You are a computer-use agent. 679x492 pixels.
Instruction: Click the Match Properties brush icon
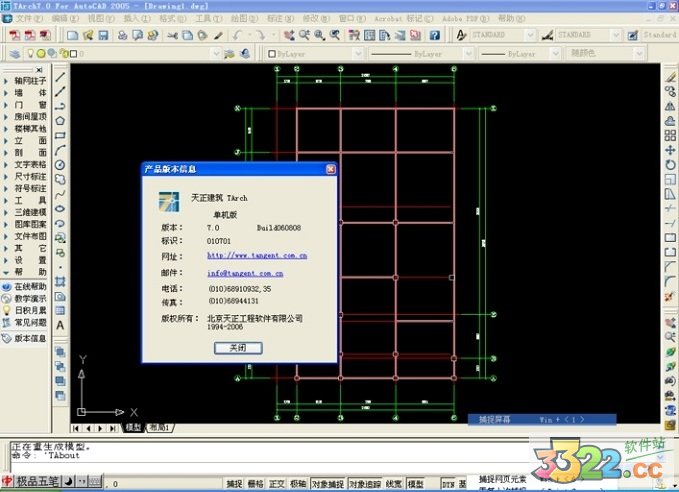coord(218,35)
